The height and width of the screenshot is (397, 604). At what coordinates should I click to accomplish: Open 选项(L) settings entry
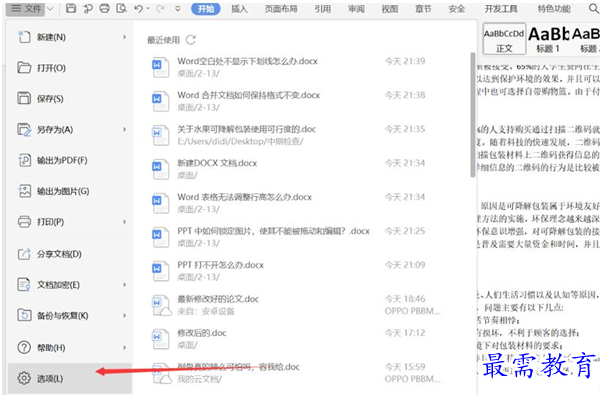(70, 378)
